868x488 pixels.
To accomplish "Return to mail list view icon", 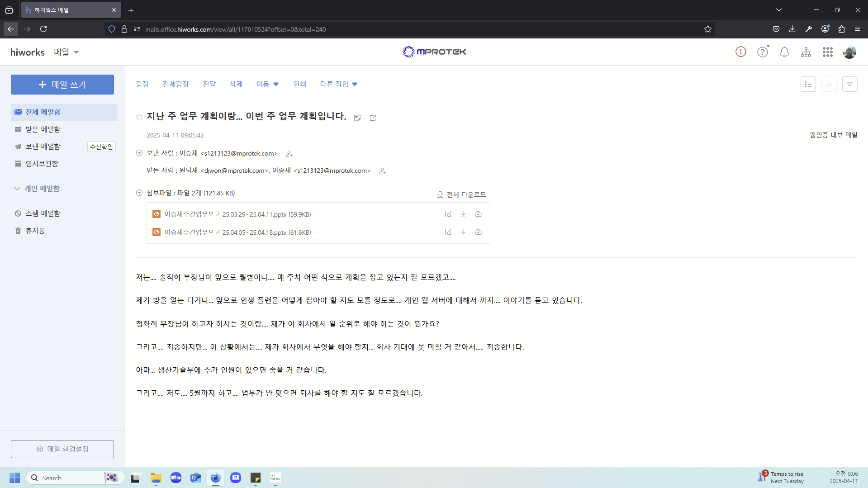I will (x=808, y=84).
